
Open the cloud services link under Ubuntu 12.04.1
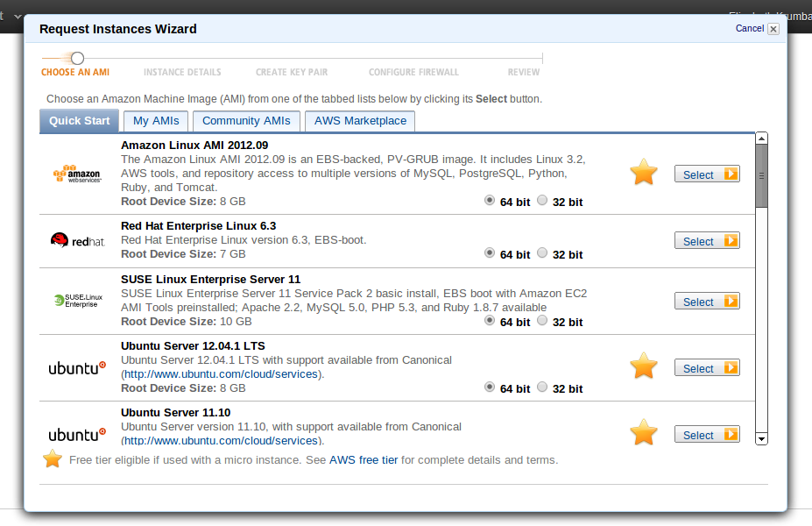click(221, 374)
